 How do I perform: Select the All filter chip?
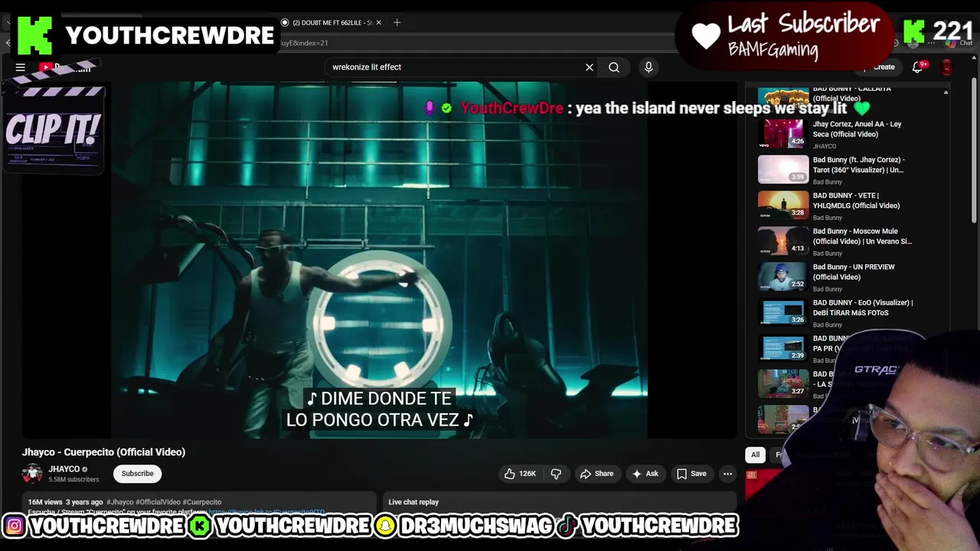coord(755,455)
